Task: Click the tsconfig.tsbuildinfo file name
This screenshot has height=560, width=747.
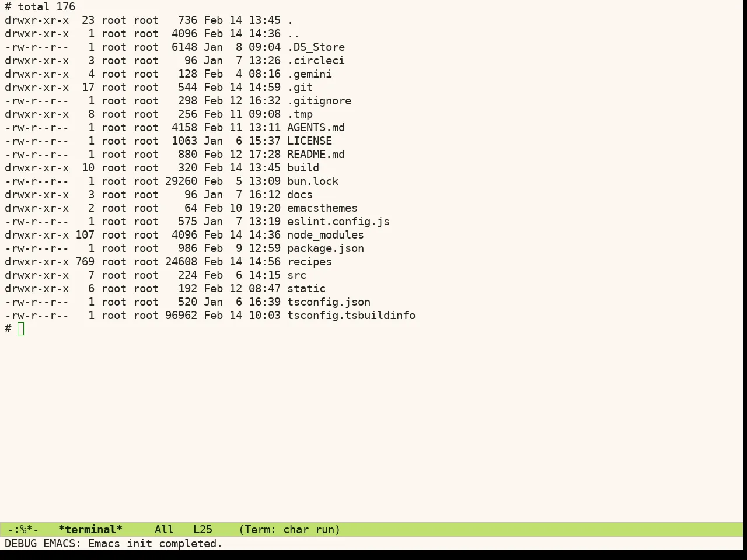Action: [351, 316]
